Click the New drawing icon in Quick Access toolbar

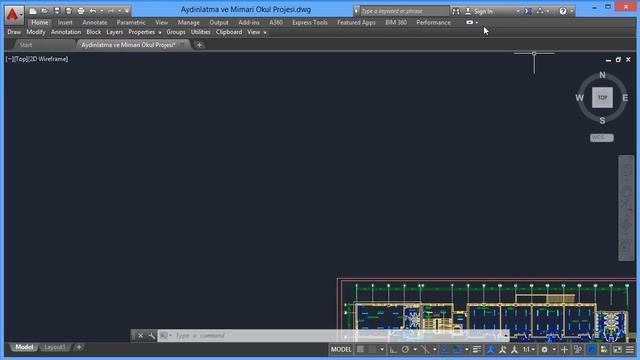[x=33, y=11]
